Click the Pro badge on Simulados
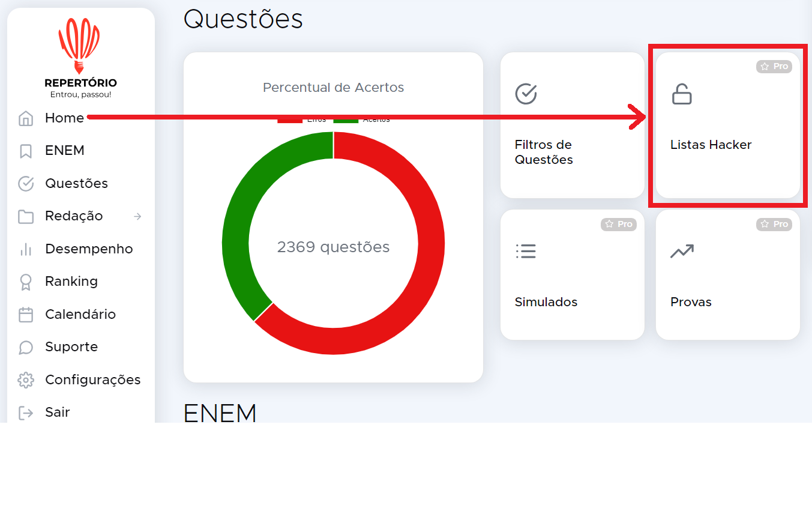Screen dimensions: 812x529 [x=619, y=224]
